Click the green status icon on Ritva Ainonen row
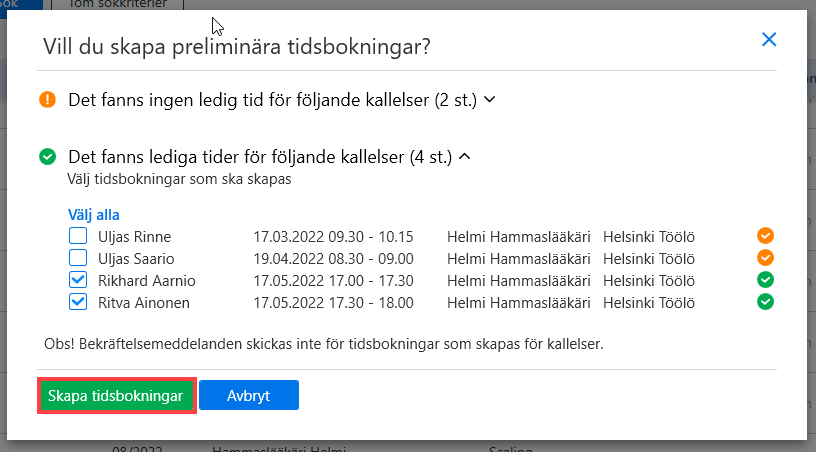816x452 pixels. 765,302
